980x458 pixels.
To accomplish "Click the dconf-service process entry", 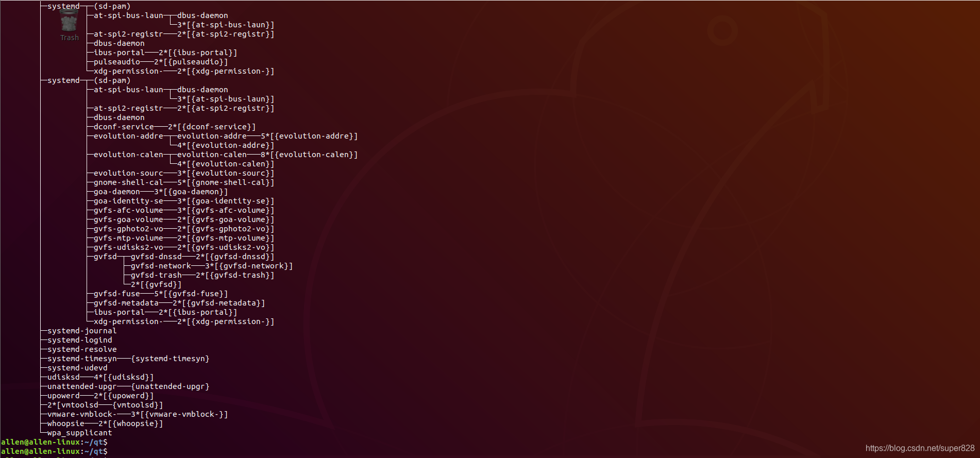I will 124,127.
